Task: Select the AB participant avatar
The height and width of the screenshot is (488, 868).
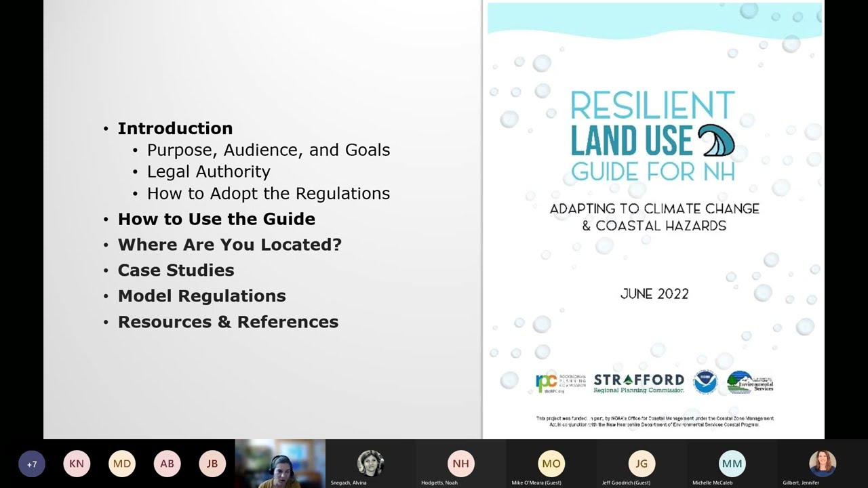Action: [x=167, y=464]
